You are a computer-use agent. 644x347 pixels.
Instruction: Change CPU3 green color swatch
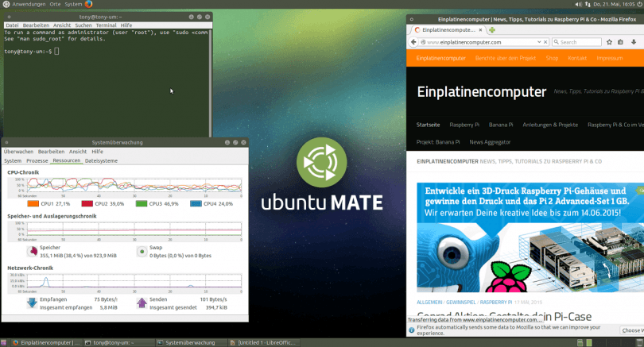142,203
